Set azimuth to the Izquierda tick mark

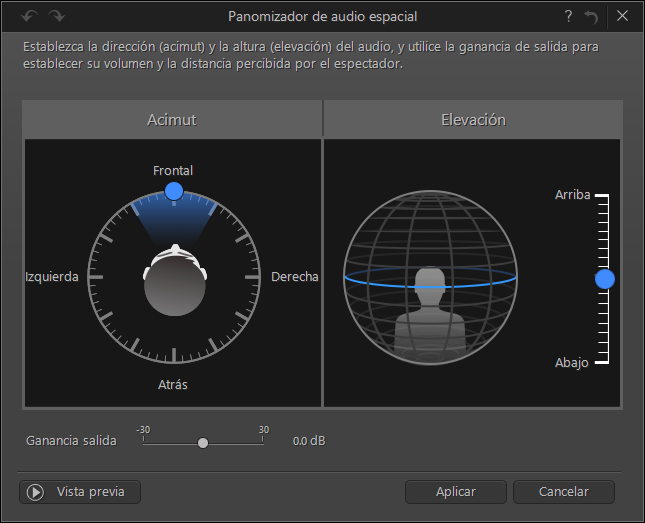pyautogui.click(x=95, y=277)
